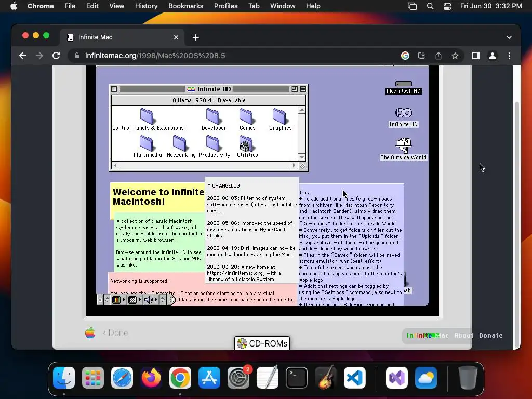Select the Infinite HD desktop drive icon
Screen dimensions: 532x399
tap(403, 117)
